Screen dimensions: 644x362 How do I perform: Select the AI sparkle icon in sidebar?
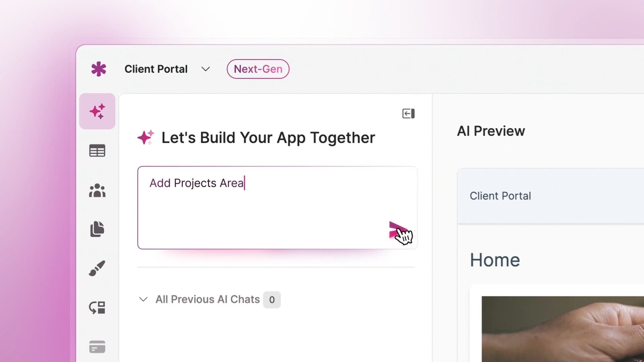pos(97,111)
